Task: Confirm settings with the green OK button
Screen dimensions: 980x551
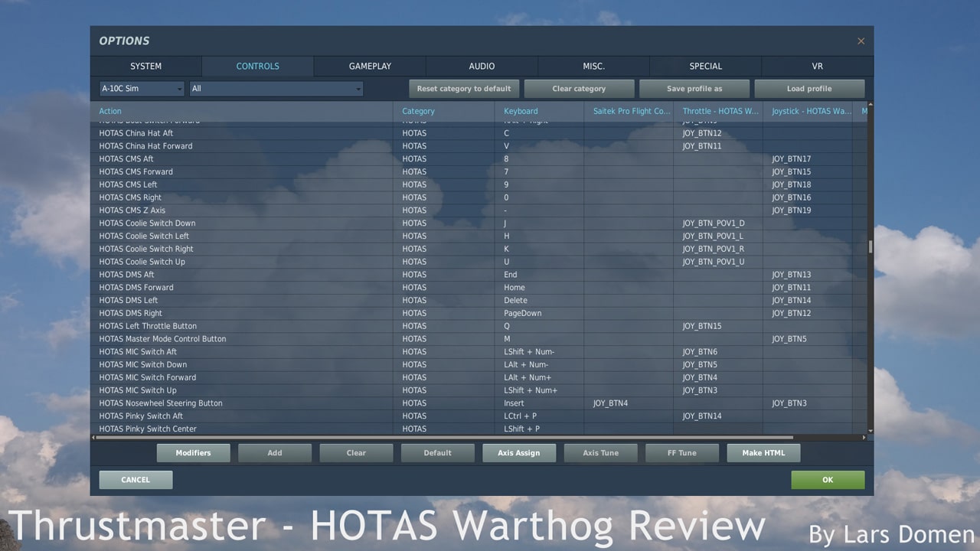Action: pyautogui.click(x=828, y=480)
